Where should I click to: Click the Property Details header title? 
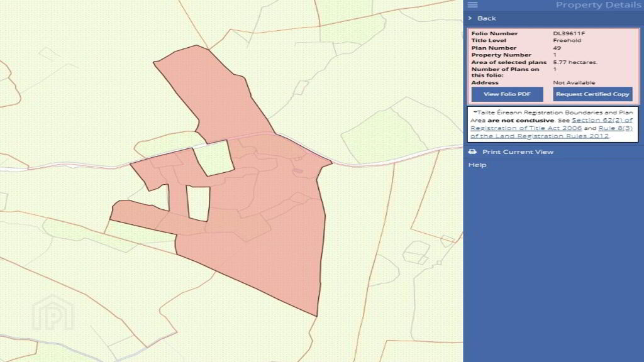(x=598, y=5)
